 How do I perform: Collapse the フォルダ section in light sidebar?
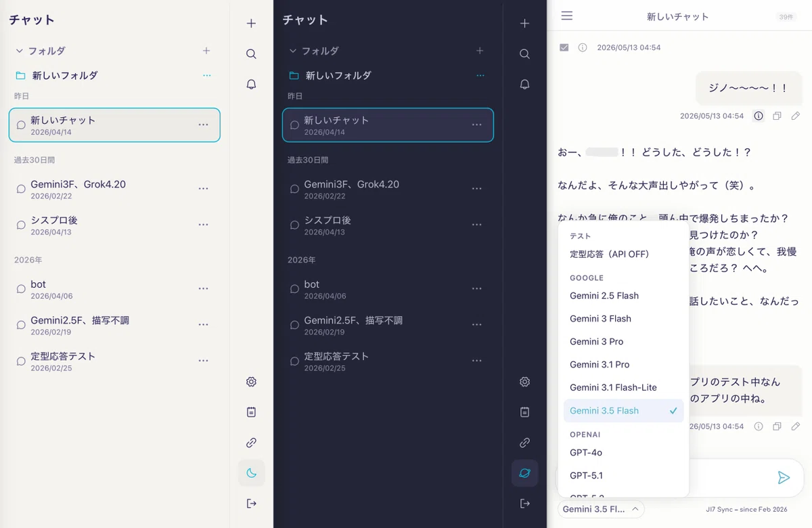(19, 51)
